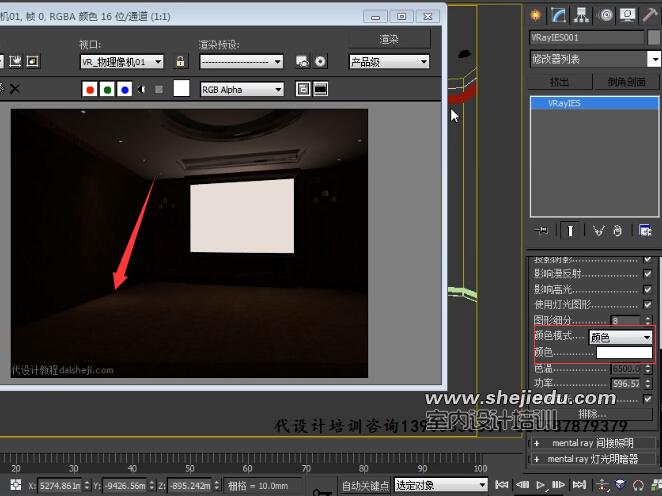Open the Utilities hammer panel icon
662x496 pixels.
pyautogui.click(x=651, y=15)
